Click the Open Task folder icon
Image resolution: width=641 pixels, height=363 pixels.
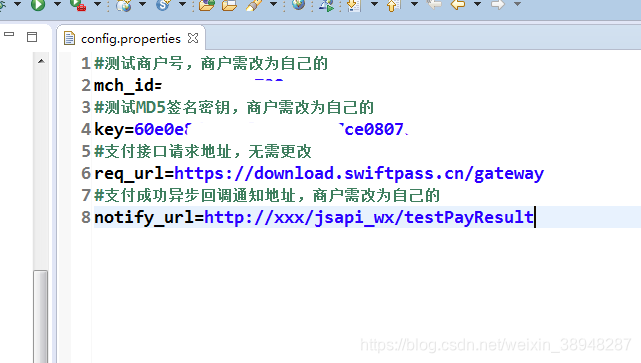pyautogui.click(x=229, y=5)
